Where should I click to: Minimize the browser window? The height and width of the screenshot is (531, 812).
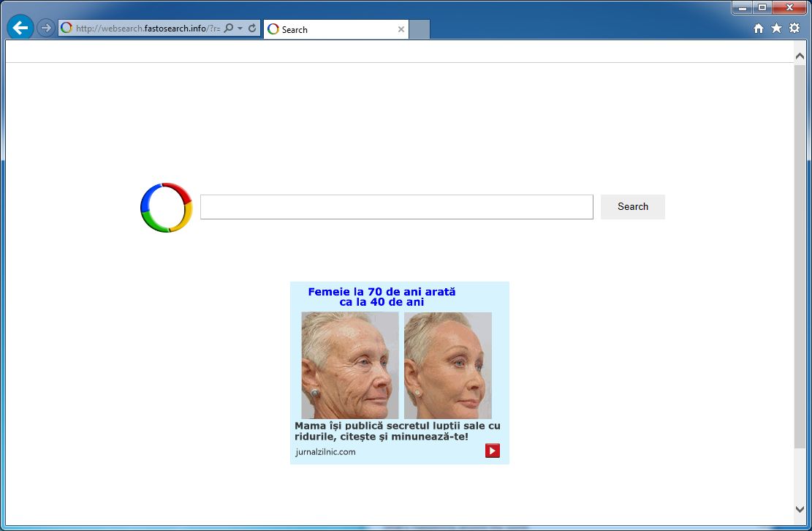(x=742, y=8)
